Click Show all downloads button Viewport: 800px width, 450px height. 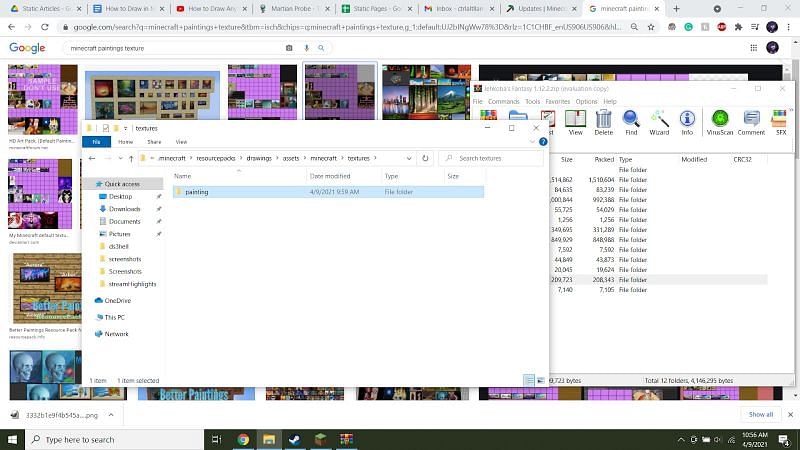pos(761,414)
